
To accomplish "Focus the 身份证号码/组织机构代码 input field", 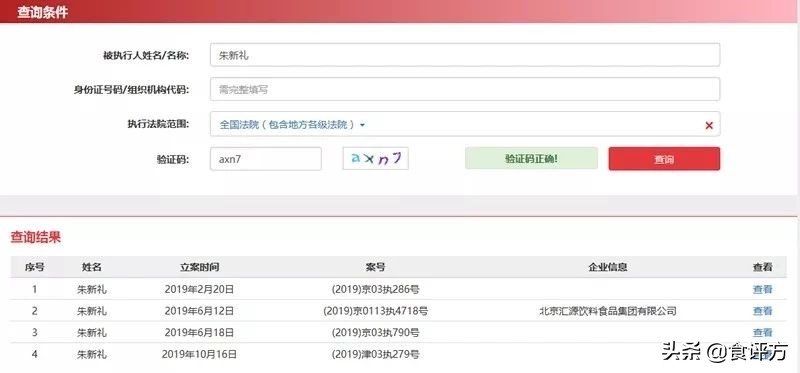I will pos(465,89).
